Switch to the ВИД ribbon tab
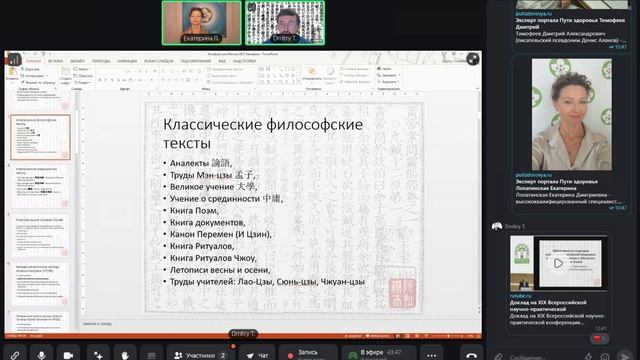The image size is (640, 360). tap(222, 61)
